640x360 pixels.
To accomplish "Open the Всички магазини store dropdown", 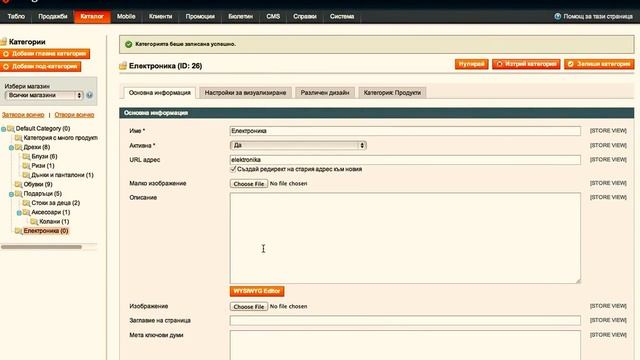I will coord(44,95).
